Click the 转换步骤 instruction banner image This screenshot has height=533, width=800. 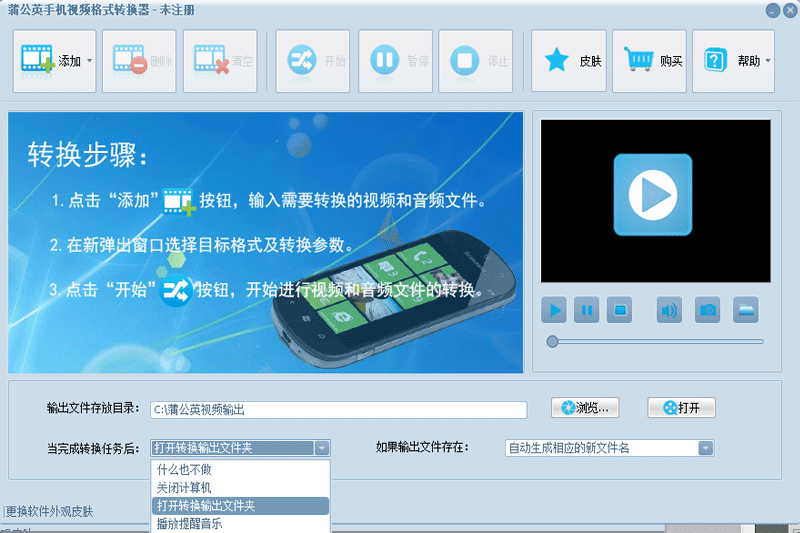point(266,242)
